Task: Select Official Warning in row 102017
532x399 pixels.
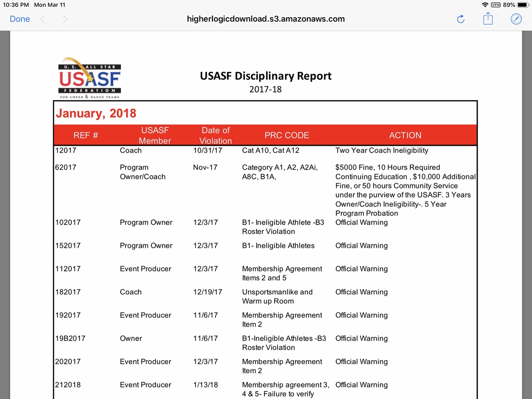Action: (362, 222)
